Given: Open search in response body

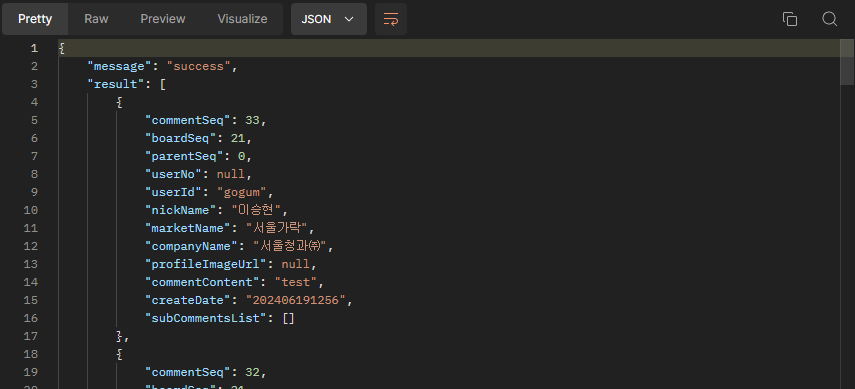Looking at the screenshot, I should tap(829, 19).
